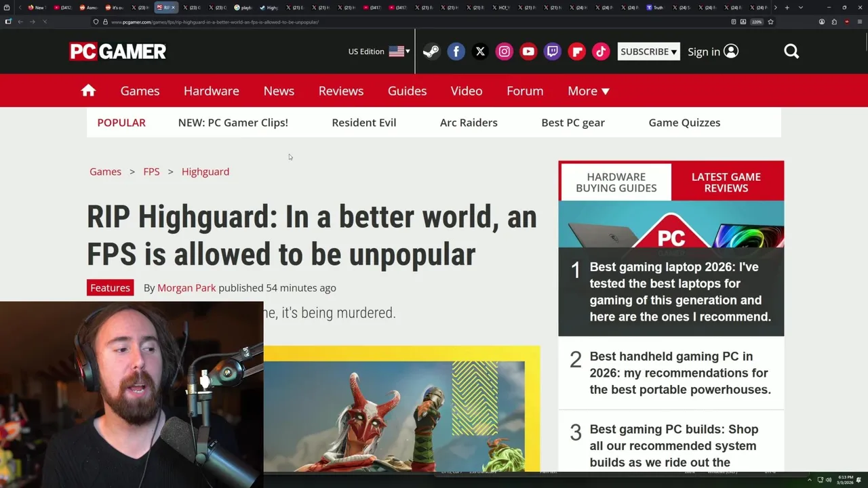
Task: Click the Highguard breadcrumb link
Action: (205, 171)
